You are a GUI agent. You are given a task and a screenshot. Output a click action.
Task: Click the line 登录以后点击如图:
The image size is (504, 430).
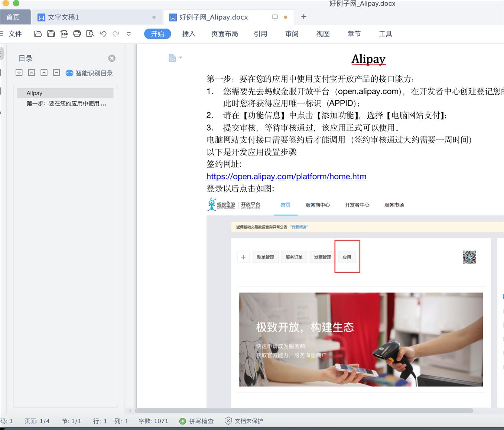(240, 188)
